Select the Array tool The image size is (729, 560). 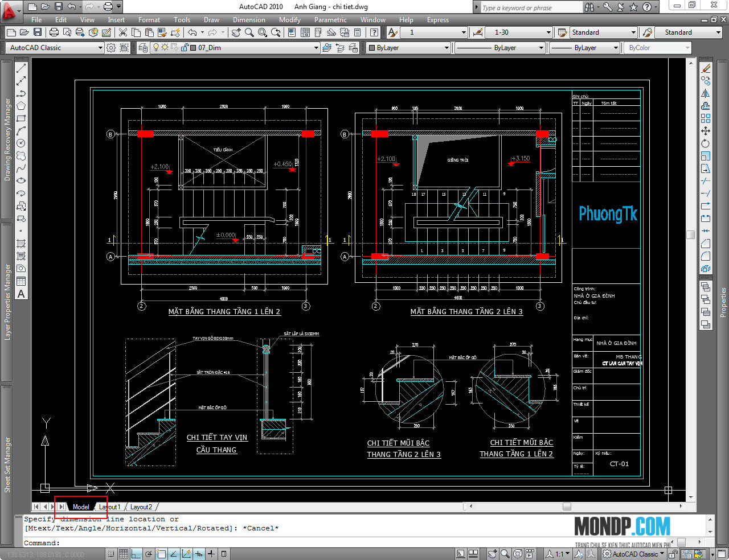[706, 118]
